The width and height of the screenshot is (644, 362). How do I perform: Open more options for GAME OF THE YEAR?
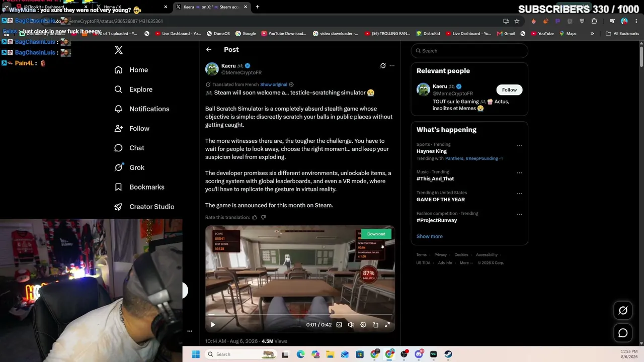coord(519,194)
